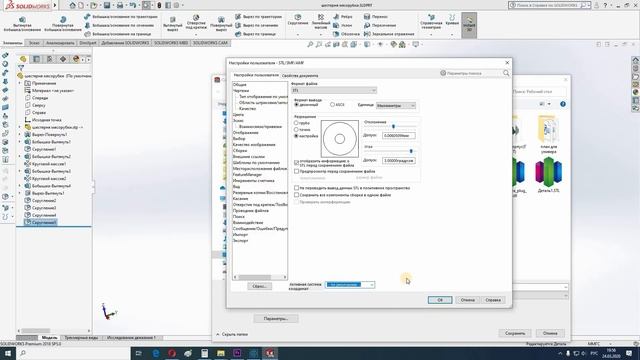Image resolution: width=640 pixels, height=360 pixels.
Task: Expand the Вырез-Повернуть1 feature node
Action: click(x=19, y=135)
